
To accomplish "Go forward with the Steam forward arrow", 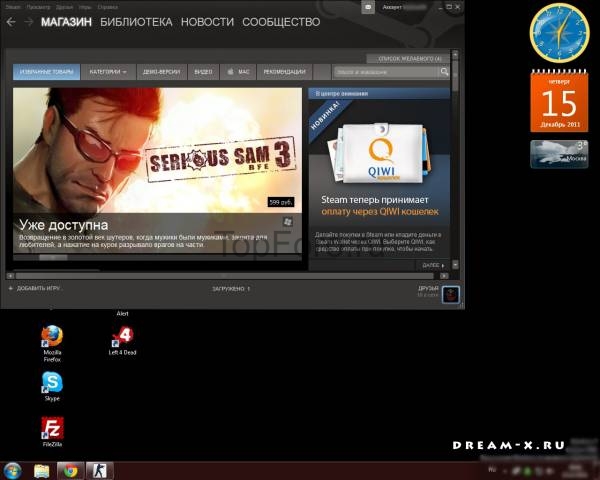I will pyautogui.click(x=29, y=22).
